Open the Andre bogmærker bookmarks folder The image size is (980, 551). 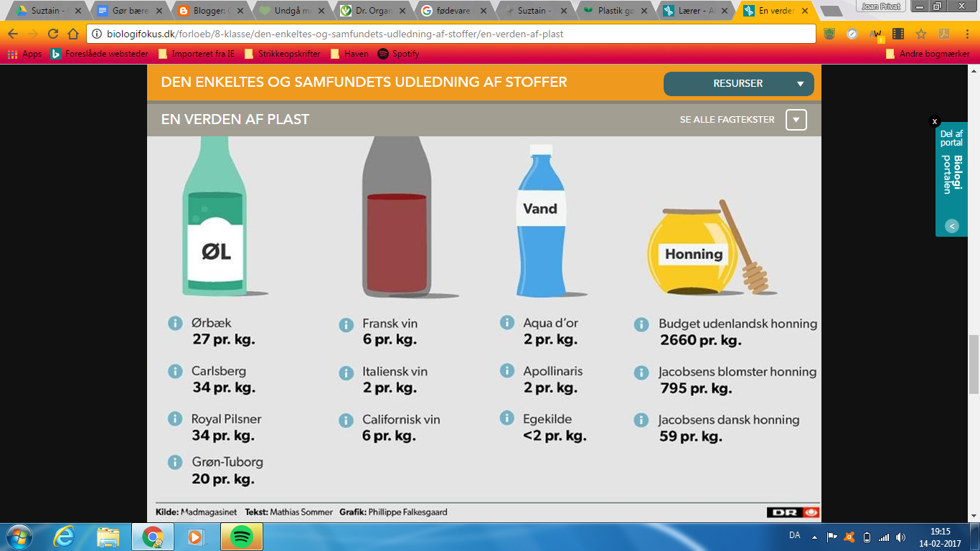[928, 54]
